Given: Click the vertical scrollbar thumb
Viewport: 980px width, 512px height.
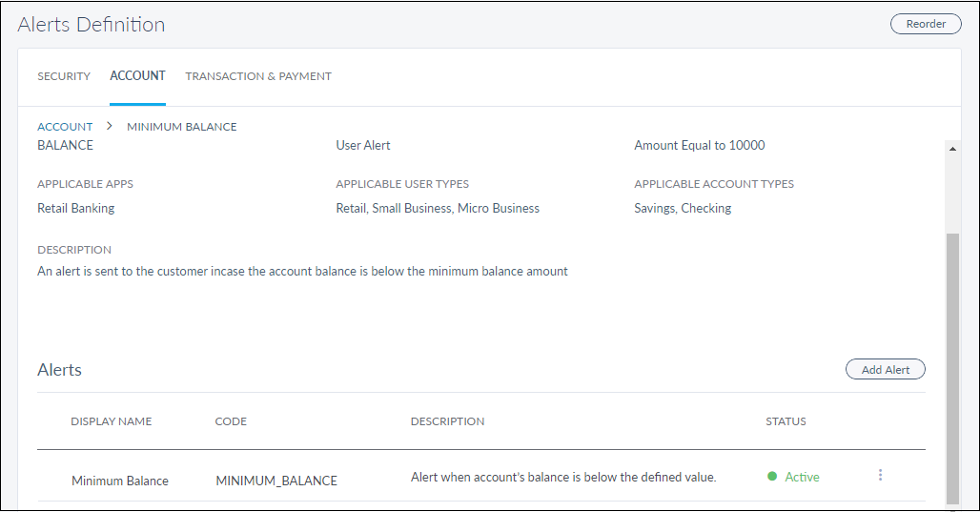Looking at the screenshot, I should point(951,367).
